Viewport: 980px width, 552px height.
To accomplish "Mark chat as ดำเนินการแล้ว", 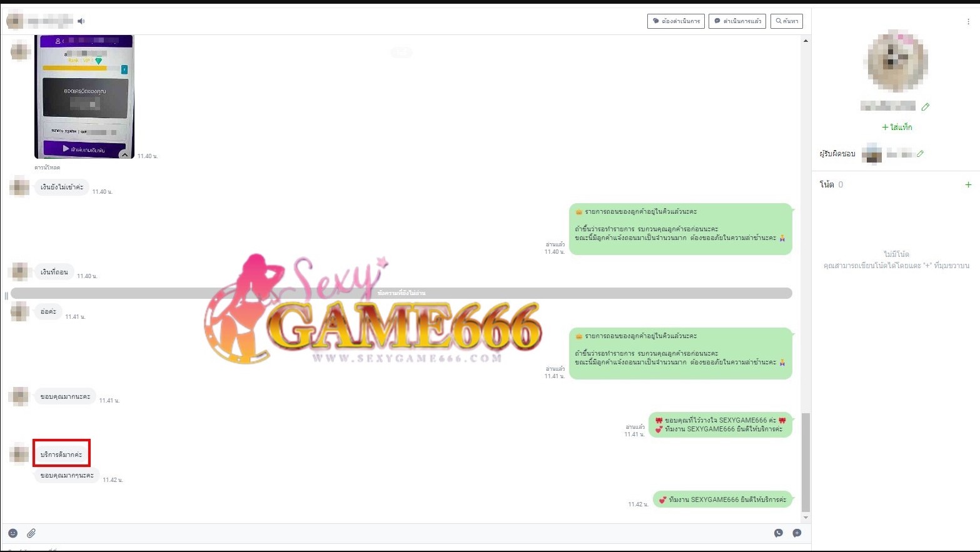I will pyautogui.click(x=737, y=21).
